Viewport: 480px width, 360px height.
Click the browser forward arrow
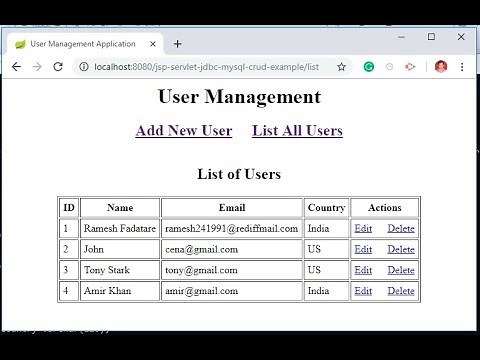(37, 67)
